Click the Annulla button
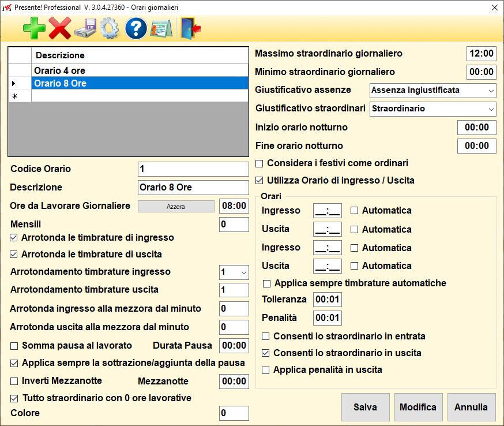The image size is (504, 426). tap(471, 407)
